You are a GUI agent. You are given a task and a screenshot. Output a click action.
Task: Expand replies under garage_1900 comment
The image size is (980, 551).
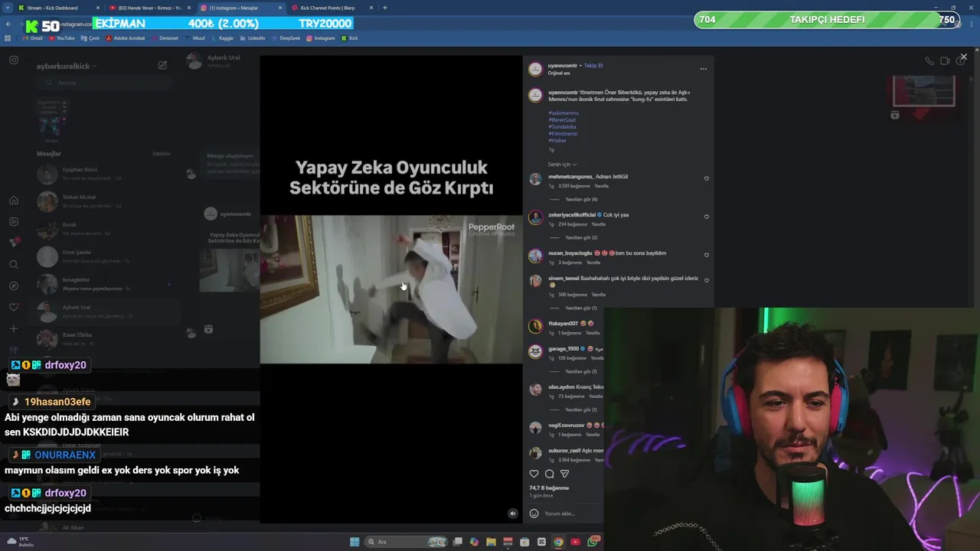click(581, 372)
